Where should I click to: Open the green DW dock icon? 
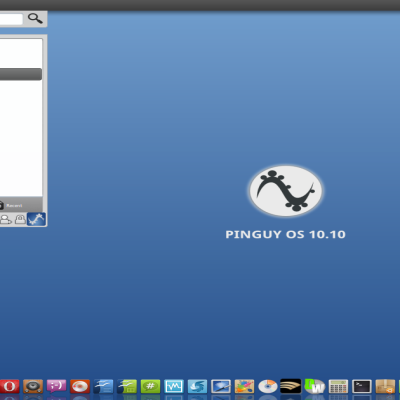[315, 386]
